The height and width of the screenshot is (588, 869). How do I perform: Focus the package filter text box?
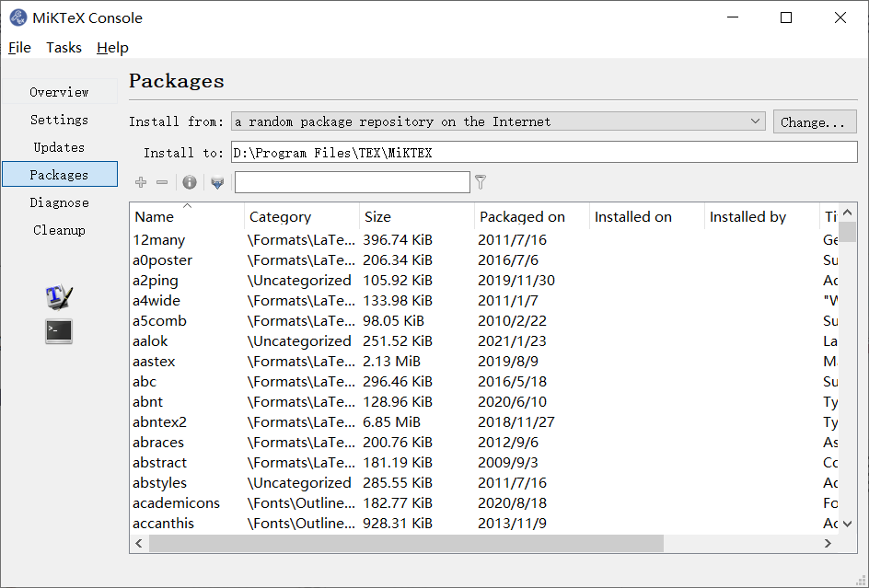[x=353, y=182]
